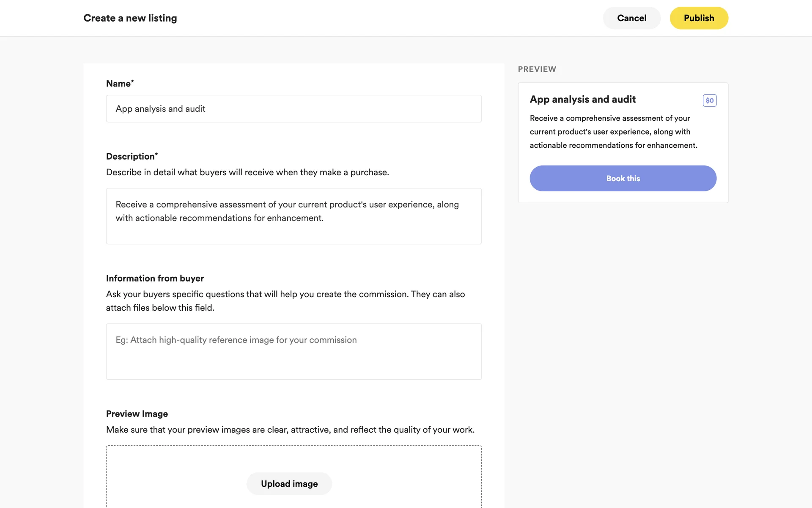Click the Publish button

699,18
